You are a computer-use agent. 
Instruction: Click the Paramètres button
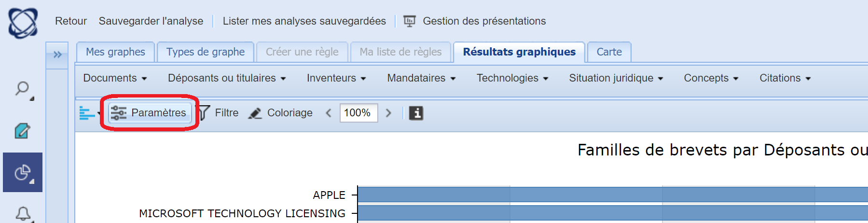(x=149, y=113)
